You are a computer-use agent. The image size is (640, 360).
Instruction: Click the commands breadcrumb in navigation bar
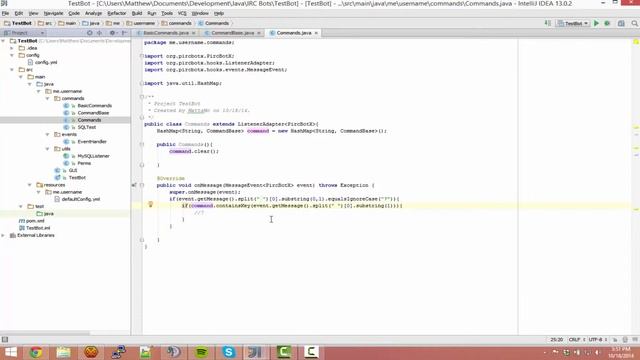(x=176, y=23)
